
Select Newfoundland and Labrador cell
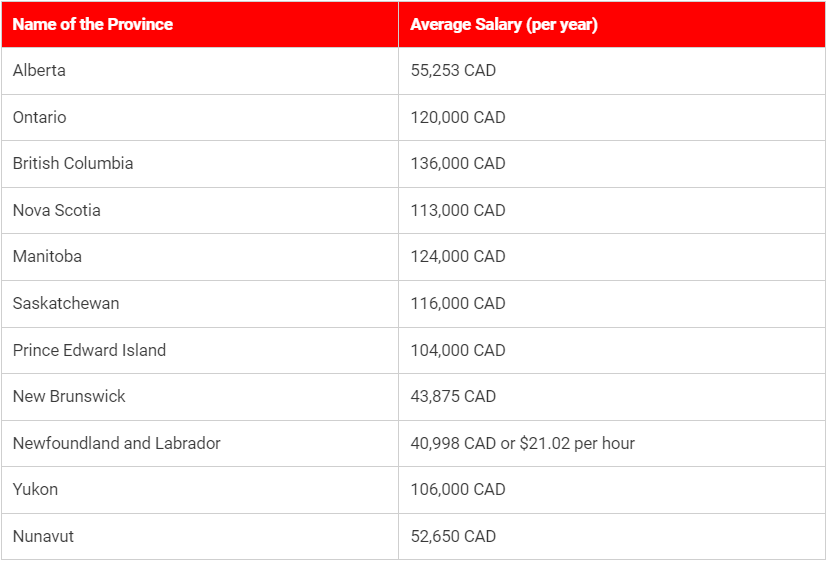click(116, 443)
